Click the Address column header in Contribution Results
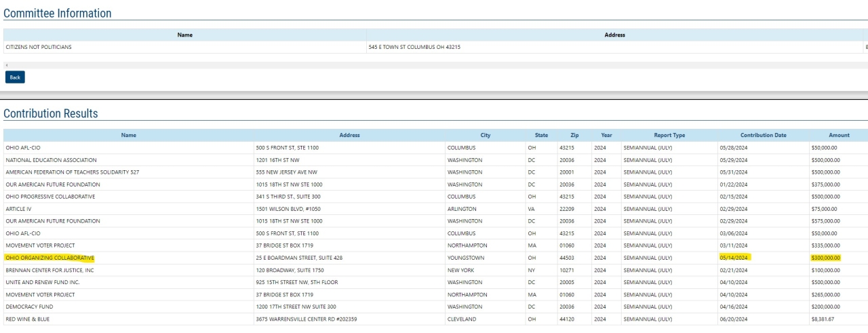 (x=350, y=135)
